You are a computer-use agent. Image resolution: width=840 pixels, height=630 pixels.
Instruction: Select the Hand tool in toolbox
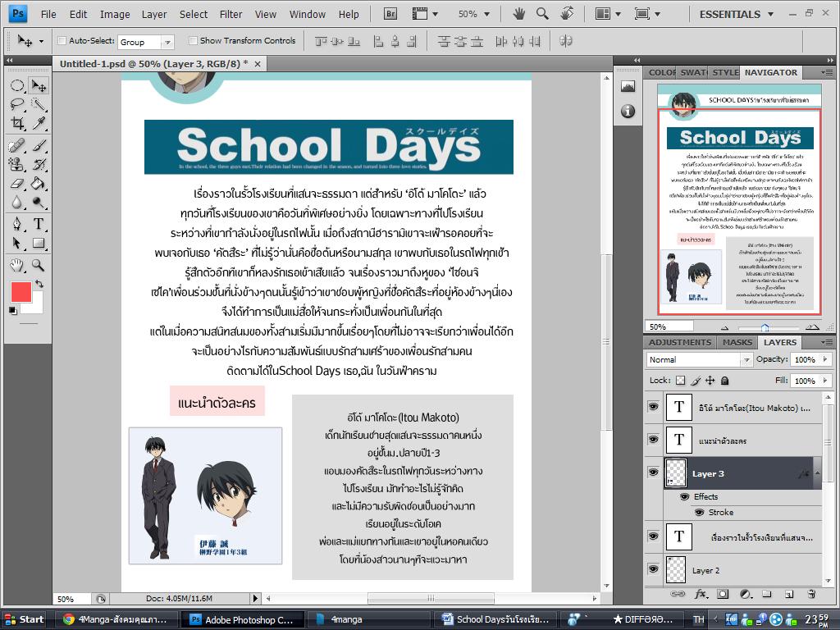(x=17, y=265)
